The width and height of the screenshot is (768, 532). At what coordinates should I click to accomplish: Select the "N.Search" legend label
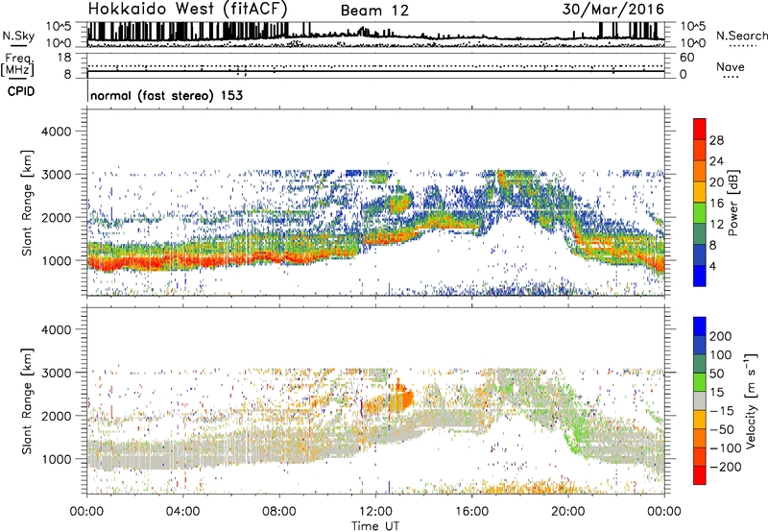741,36
